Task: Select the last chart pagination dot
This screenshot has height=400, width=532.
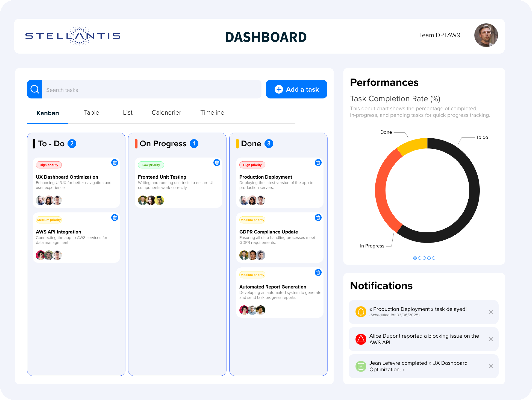Action: coord(433,258)
